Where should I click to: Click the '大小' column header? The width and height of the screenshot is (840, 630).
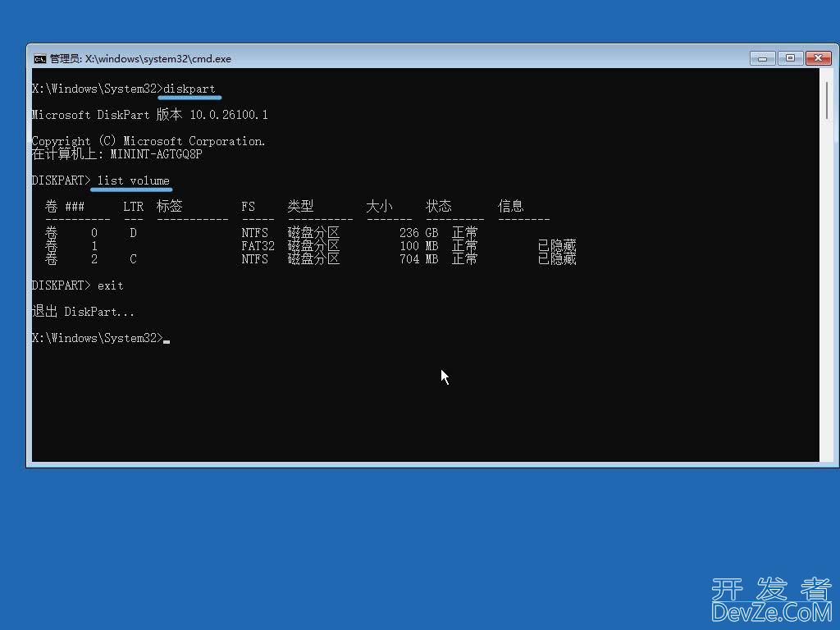[x=379, y=206]
